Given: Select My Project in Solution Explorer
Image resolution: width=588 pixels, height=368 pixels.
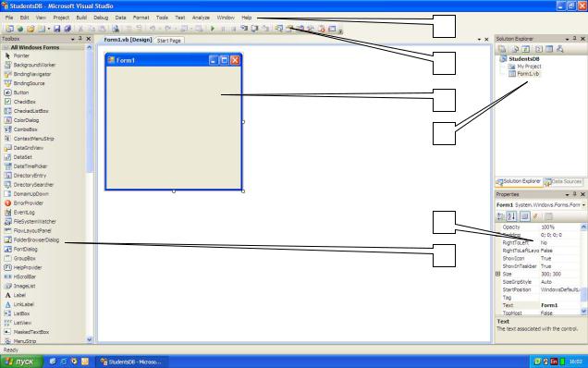Looking at the screenshot, I should pos(529,67).
